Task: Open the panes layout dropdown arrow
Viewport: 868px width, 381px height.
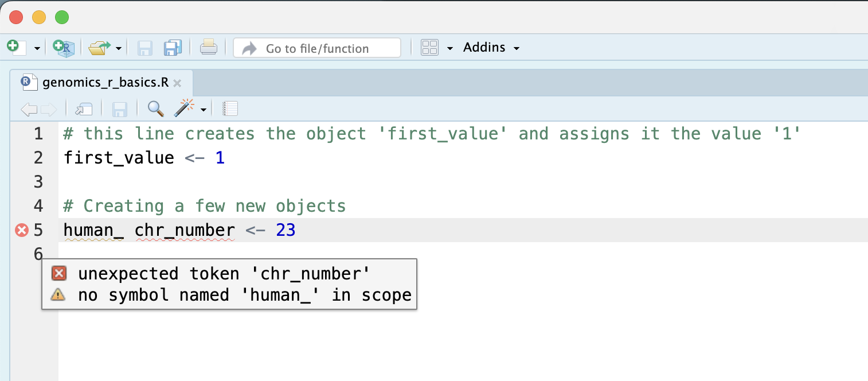Action: pos(450,48)
